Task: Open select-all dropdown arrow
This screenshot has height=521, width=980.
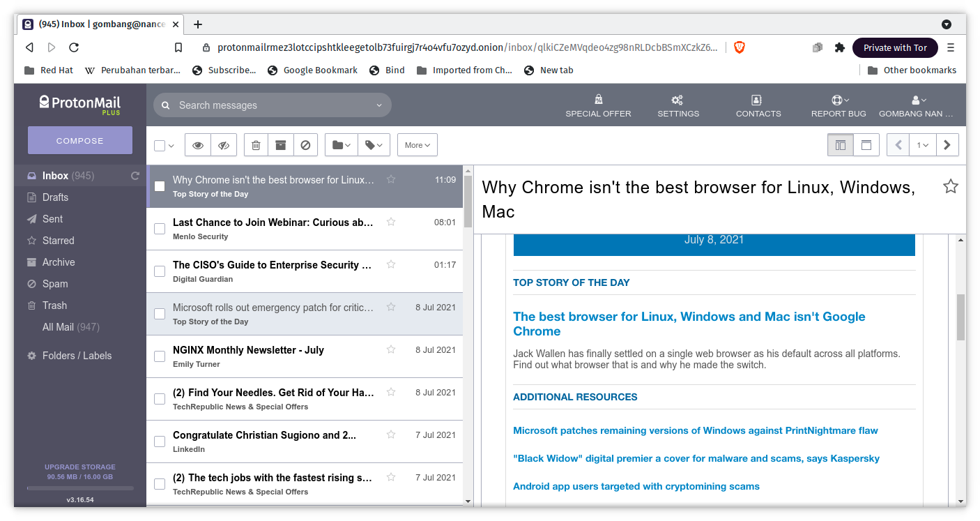Action: click(171, 146)
